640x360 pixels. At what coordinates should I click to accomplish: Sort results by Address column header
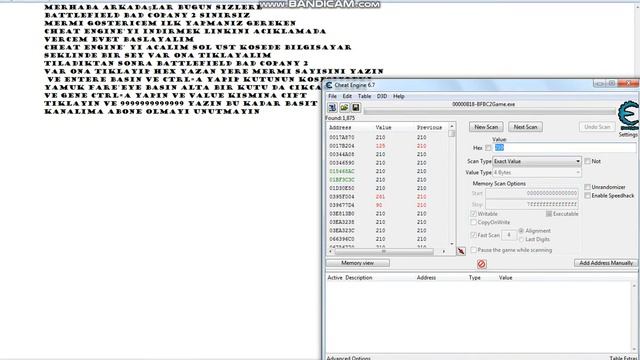tap(340, 128)
